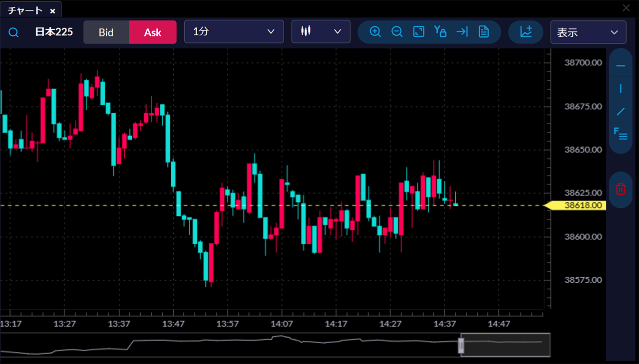The image size is (639, 364).
Task: Select the Fibonacci retracement tool
Action: point(621,134)
